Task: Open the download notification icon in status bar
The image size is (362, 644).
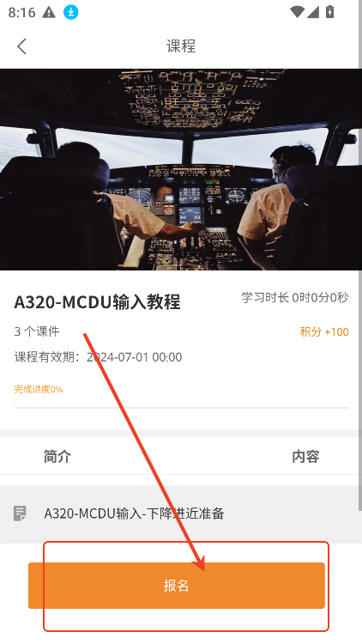Action: [x=71, y=12]
